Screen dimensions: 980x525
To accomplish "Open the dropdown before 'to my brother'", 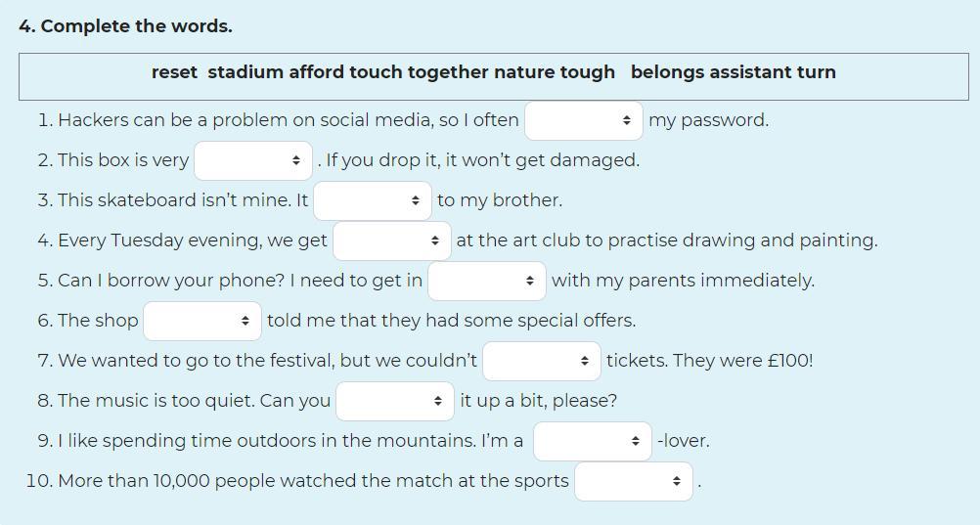I will (373, 200).
